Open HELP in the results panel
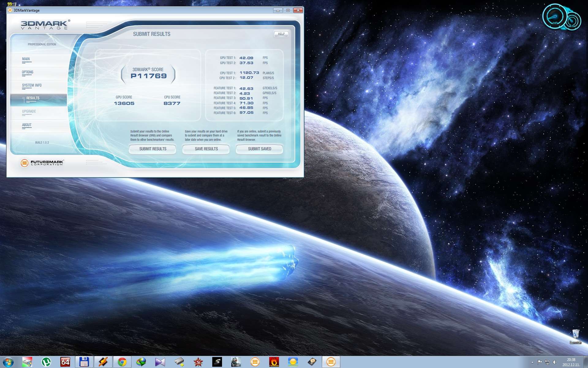This screenshot has height=368, width=588. [x=281, y=34]
